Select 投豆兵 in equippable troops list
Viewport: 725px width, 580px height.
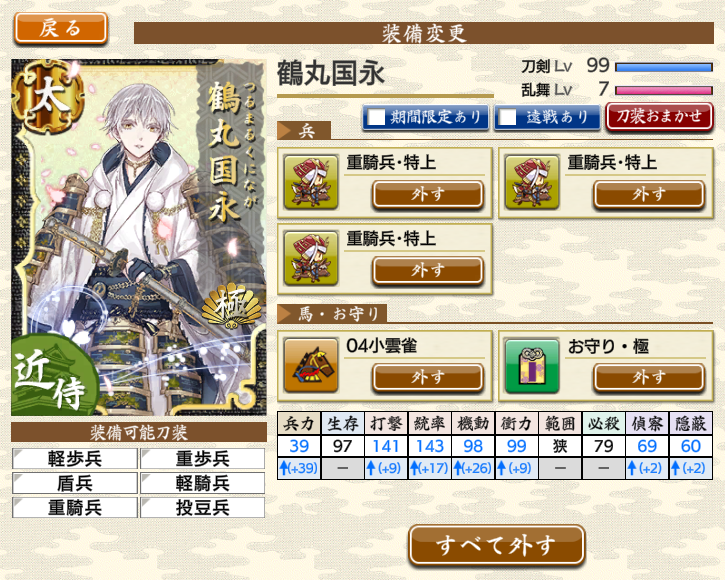pyautogui.click(x=203, y=507)
